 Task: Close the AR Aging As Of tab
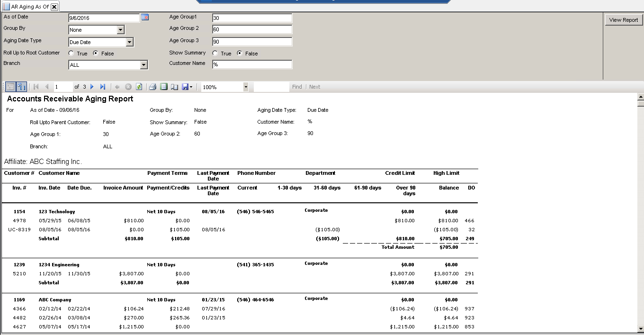click(x=54, y=7)
